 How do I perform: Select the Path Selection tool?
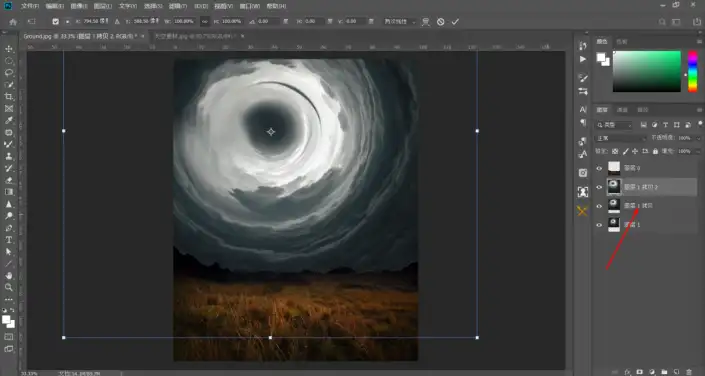point(9,252)
